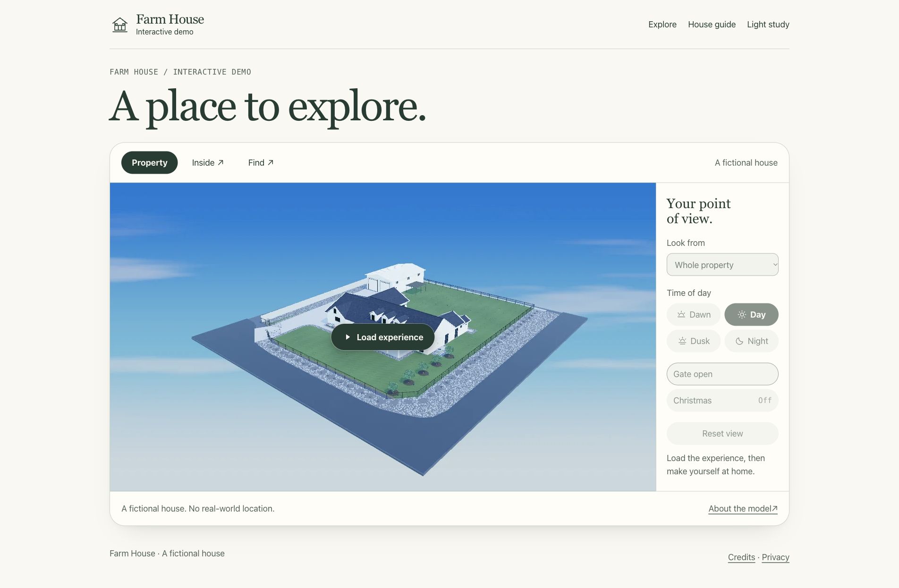Click 'Interactive demo' subtitle under the logo

coord(165,32)
